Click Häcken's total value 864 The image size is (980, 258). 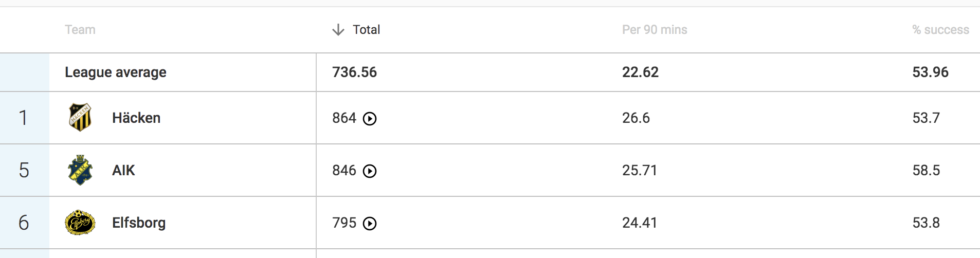[344, 118]
